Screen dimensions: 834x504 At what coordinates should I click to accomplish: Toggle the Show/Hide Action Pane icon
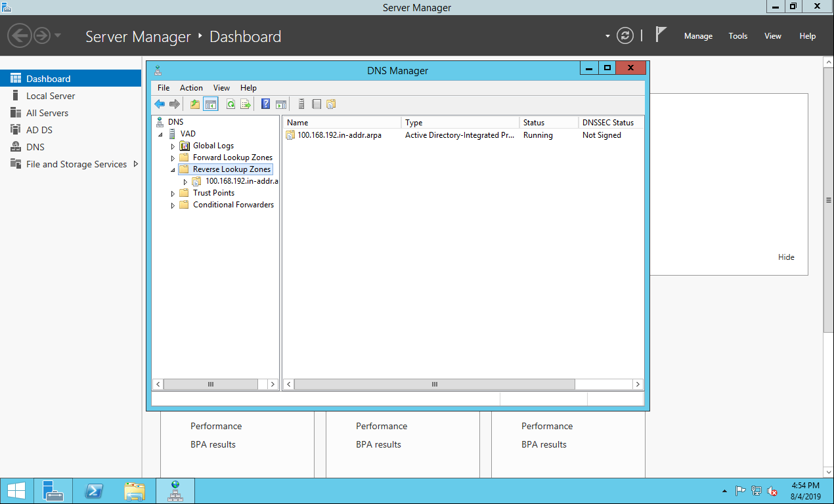pos(281,104)
